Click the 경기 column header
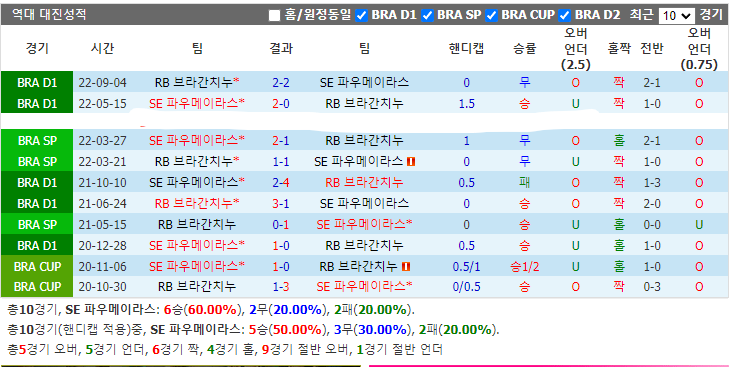Screen dimensions: 730x370 pyautogui.click(x=37, y=48)
